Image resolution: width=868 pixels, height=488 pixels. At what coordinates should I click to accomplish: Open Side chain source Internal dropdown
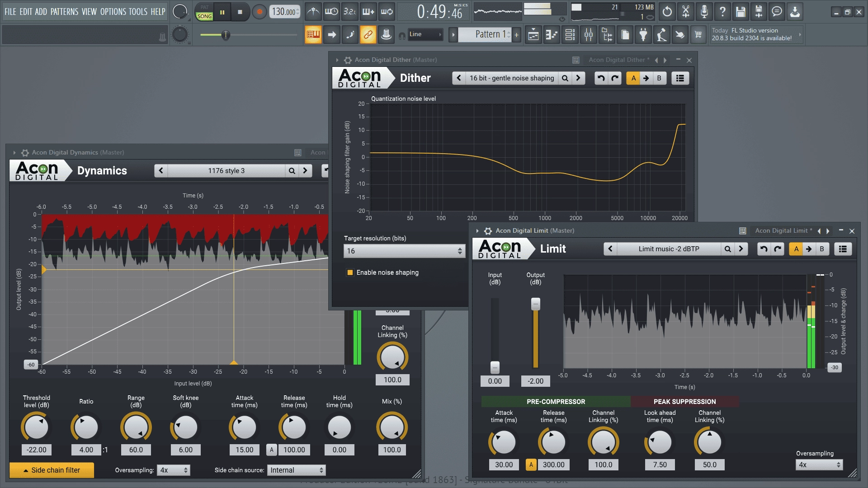coord(296,470)
